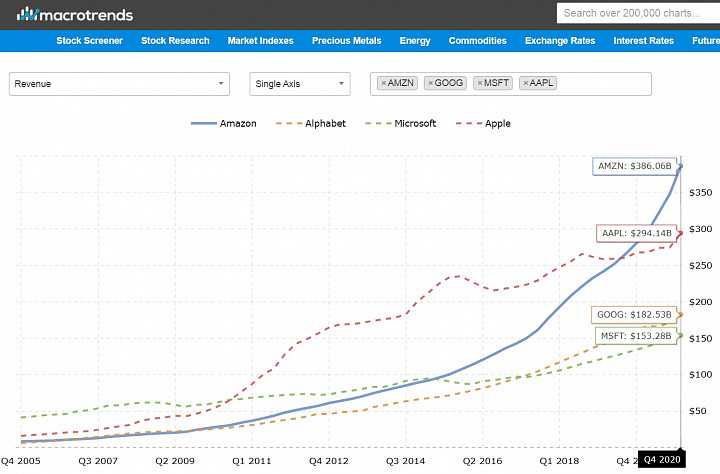
Task: Remove the GOOG ticker tag
Action: pyautogui.click(x=431, y=83)
